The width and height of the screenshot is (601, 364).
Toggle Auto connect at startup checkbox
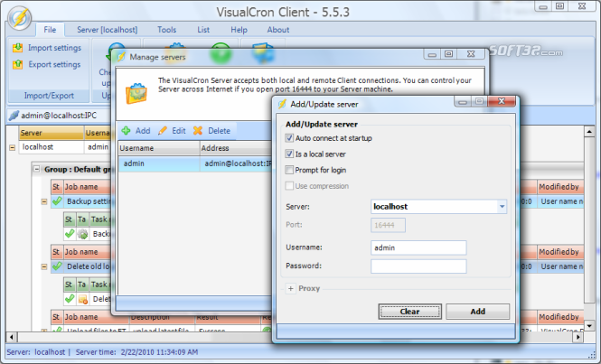tap(289, 138)
